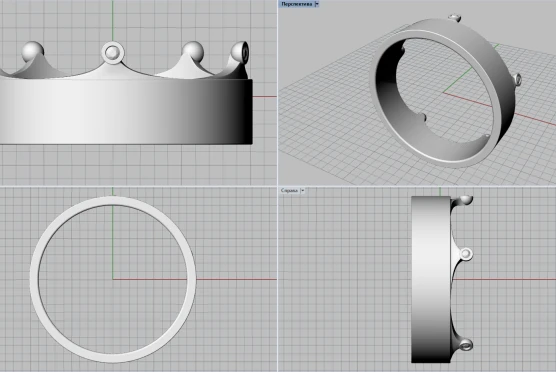This screenshot has width=556, height=372.
Task: Pick the bottom prong in Справа view
Action: click(x=466, y=345)
